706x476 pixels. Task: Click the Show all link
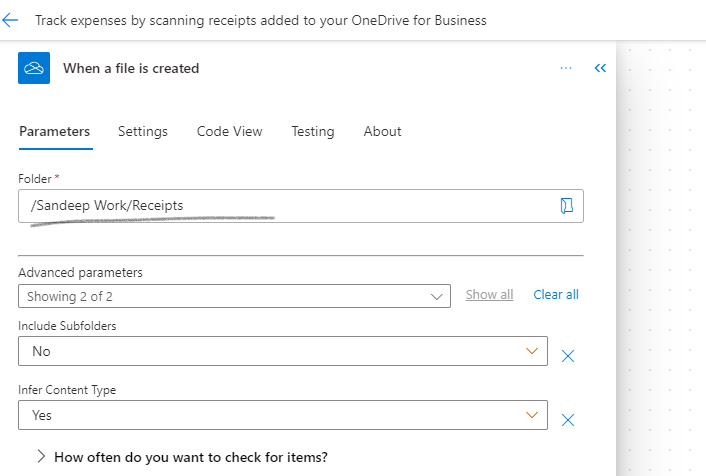coord(489,295)
